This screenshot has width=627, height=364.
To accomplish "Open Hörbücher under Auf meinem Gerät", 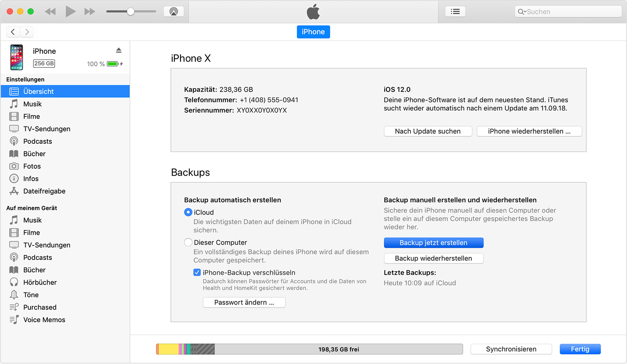I will [x=40, y=282].
